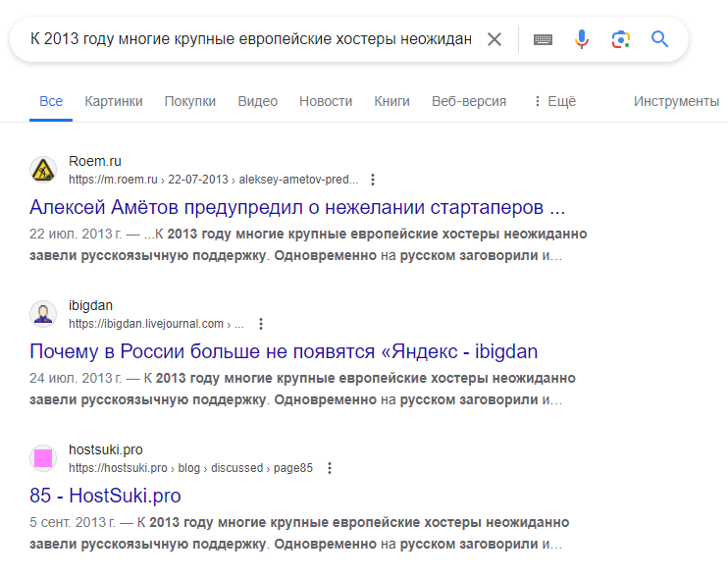728x578 pixels.
Task: Click the ibigdan profile favicon
Action: 43,314
